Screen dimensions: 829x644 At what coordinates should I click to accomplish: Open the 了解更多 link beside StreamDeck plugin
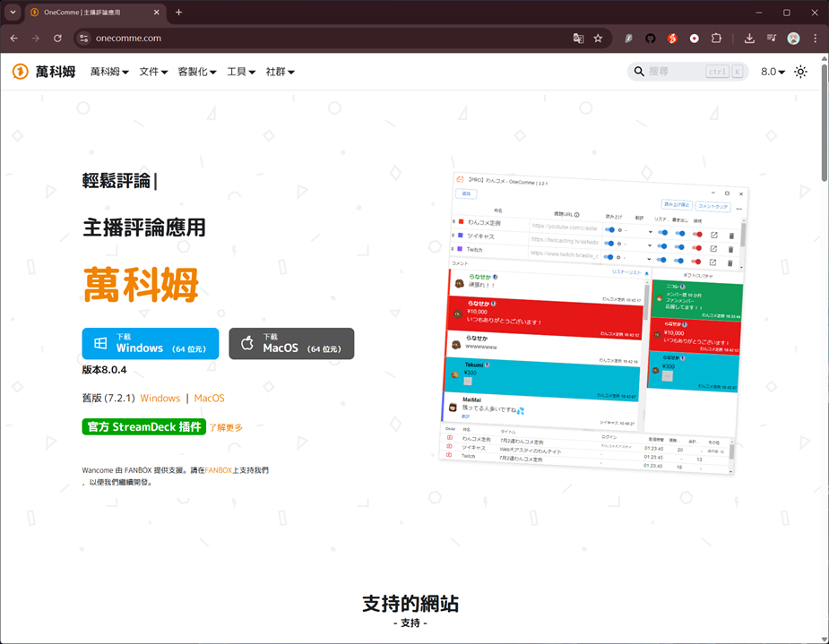(x=226, y=427)
